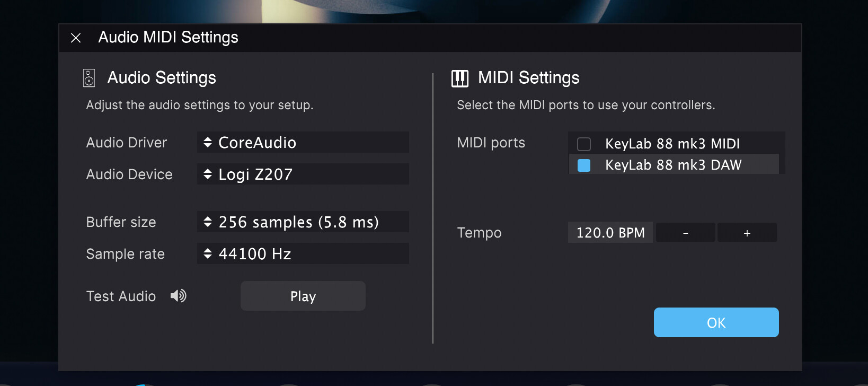Open the CoreAudio driver dropdown
The image size is (868, 386).
click(303, 142)
